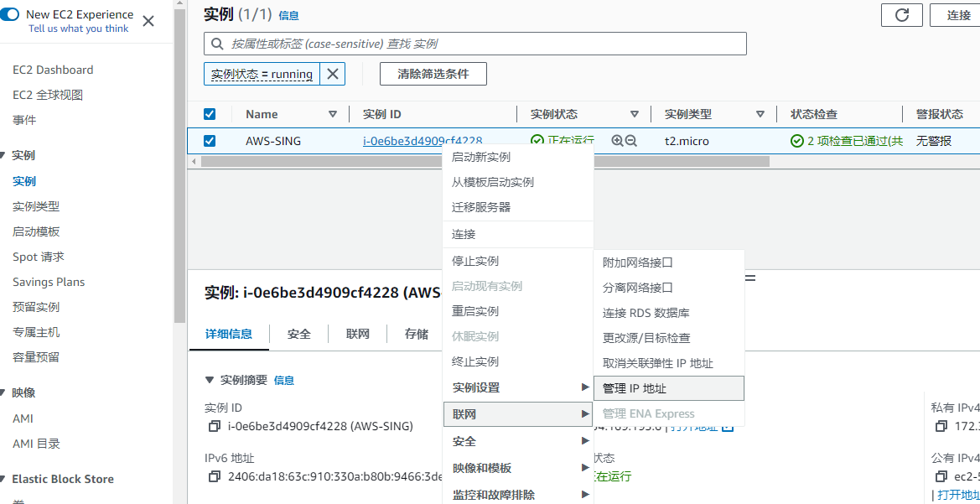Open the instance ID link i-0e6be3d4909cf4228
Screen dimensions: 980x504
click(422, 141)
